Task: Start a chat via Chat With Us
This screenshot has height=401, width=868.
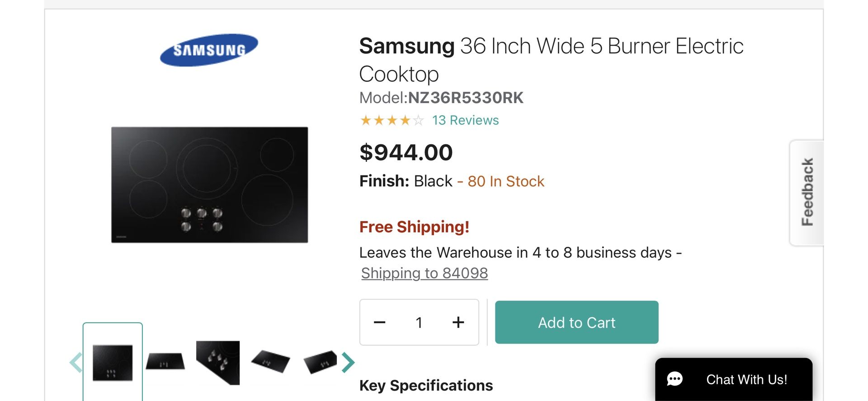Action: click(x=746, y=379)
